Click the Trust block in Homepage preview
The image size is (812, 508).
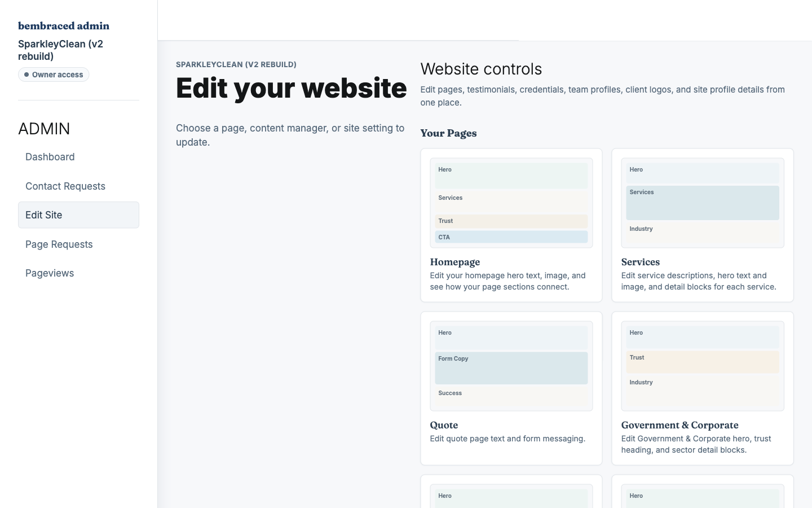coord(511,221)
